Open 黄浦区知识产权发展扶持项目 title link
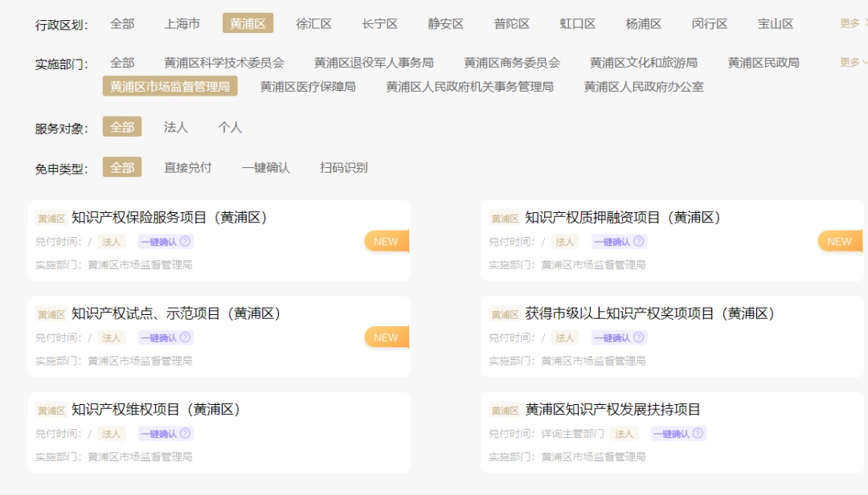 612,410
